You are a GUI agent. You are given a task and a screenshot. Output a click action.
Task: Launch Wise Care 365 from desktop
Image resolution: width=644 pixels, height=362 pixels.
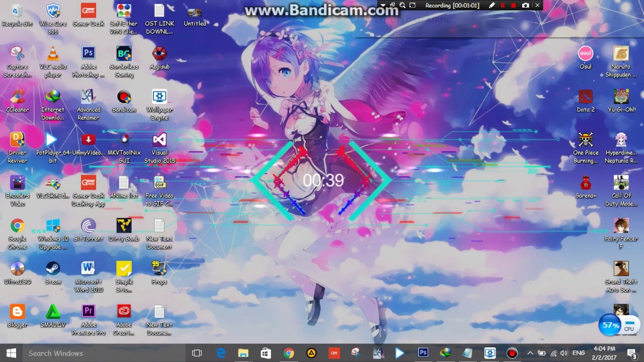pyautogui.click(x=53, y=19)
